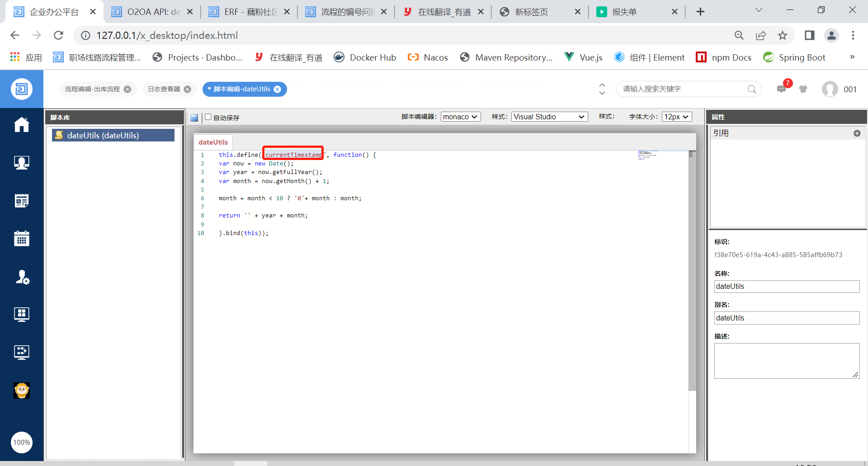Close the 脚本编辑-dateUtils tab
This screenshot has height=466, width=868.
click(x=278, y=89)
